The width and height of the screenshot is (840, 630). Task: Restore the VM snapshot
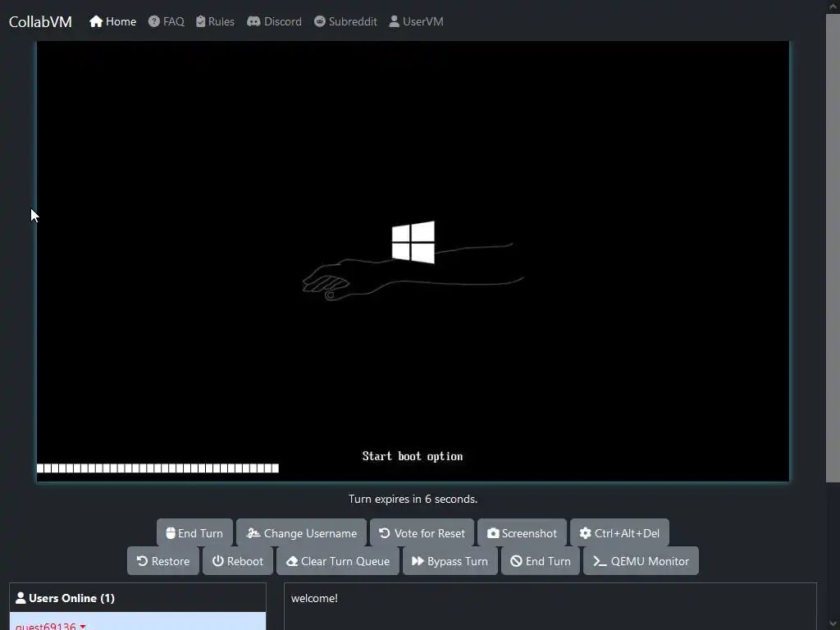[163, 561]
